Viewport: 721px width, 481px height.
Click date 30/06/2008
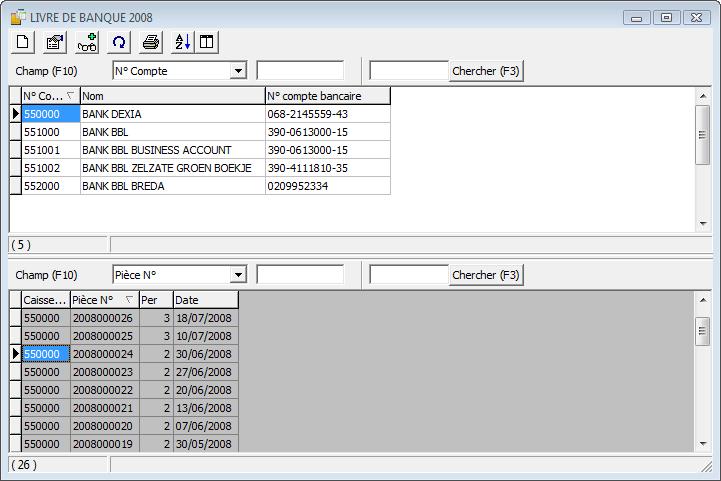[x=206, y=354]
